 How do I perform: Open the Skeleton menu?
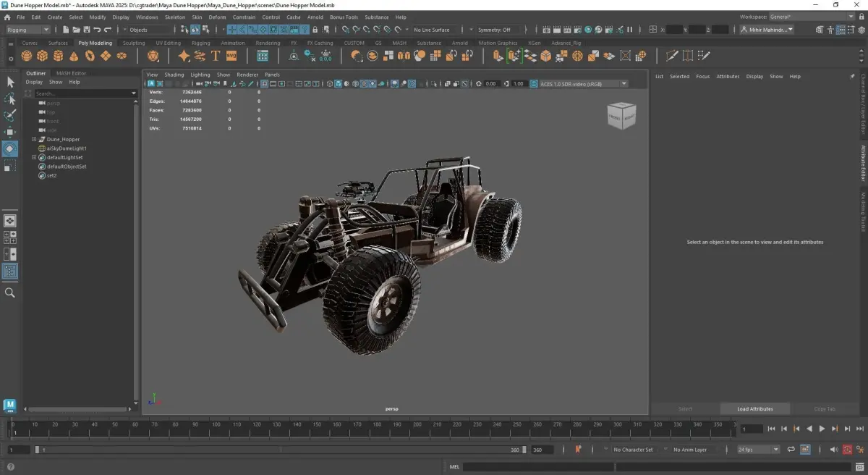coord(174,17)
